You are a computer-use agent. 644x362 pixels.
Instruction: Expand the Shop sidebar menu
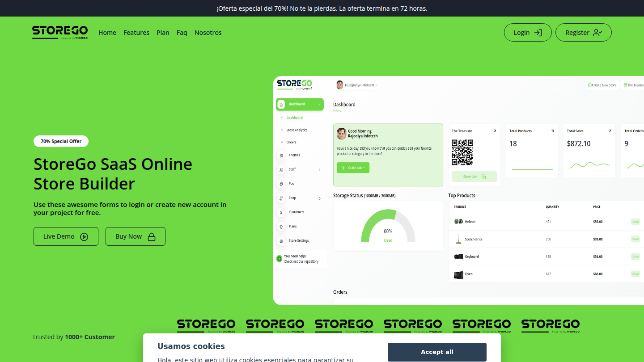[319, 198]
